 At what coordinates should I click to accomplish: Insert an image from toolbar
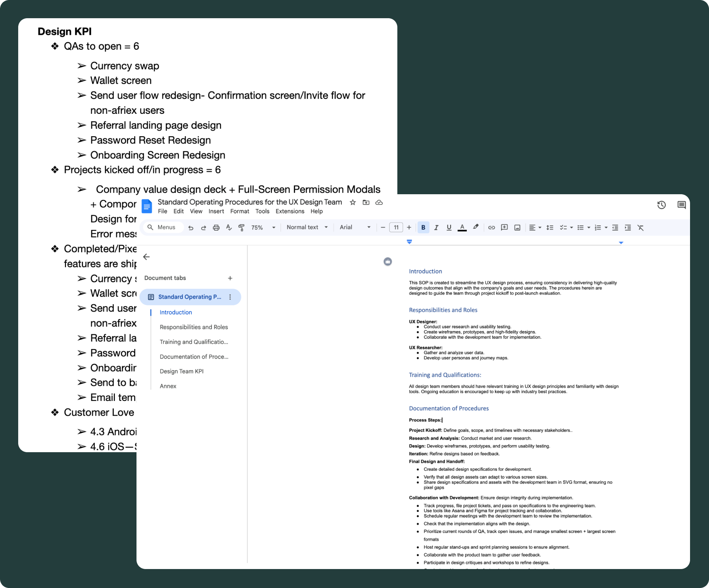(x=517, y=228)
